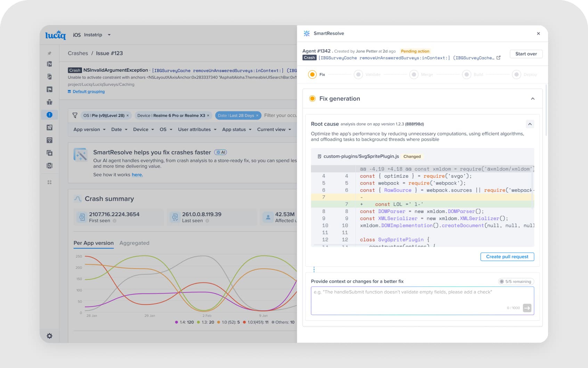Click the info icon beside First seen
Screen dimensions: 588x368
tap(114, 221)
